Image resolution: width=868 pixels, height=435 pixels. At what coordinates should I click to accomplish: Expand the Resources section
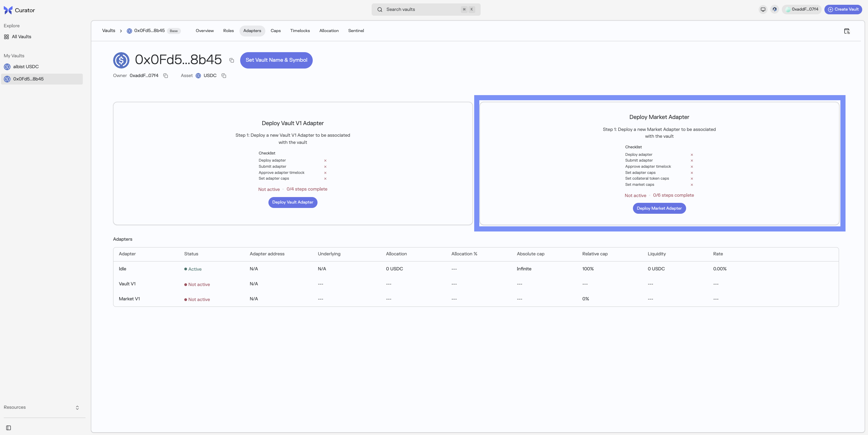tap(42, 407)
